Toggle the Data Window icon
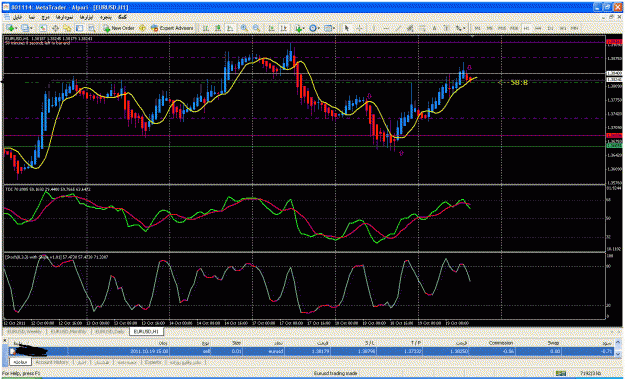 (x=55, y=28)
